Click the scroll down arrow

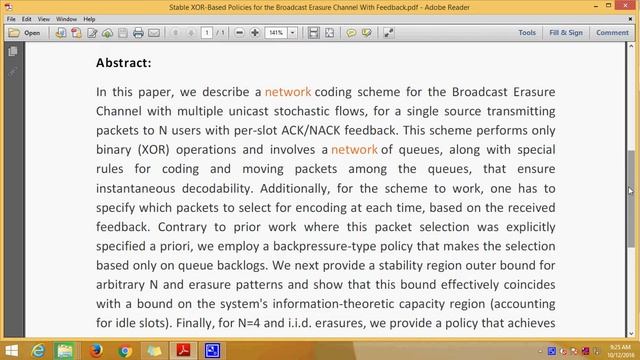(x=631, y=333)
